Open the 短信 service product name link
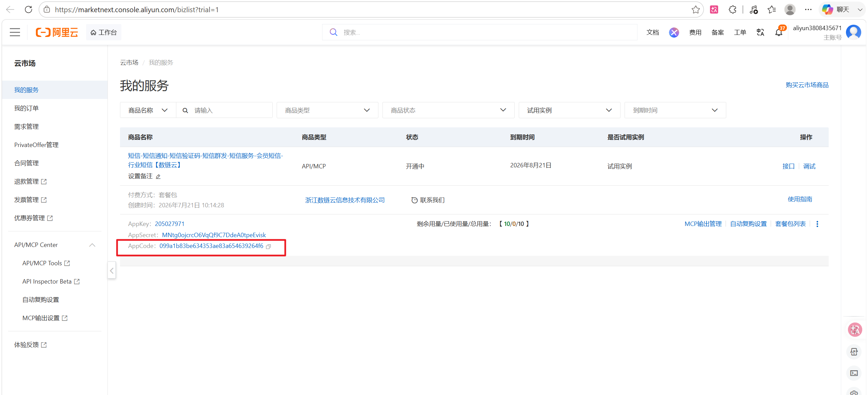This screenshot has width=868, height=395. tap(205, 160)
